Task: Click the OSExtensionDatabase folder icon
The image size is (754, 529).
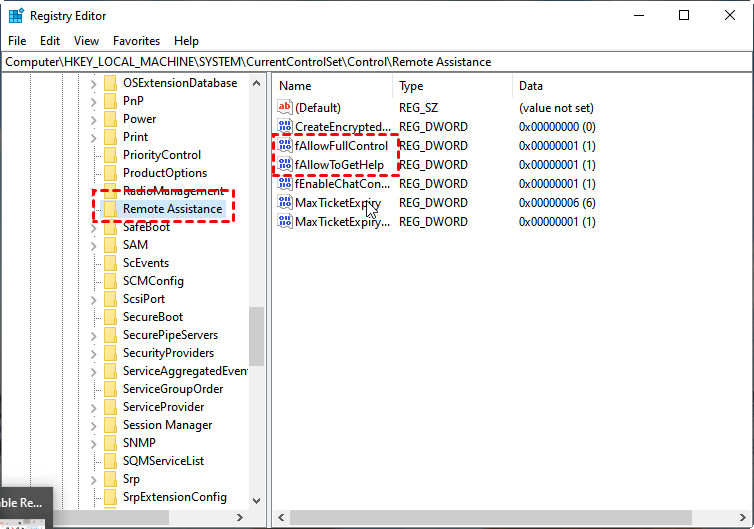Action: tap(111, 83)
